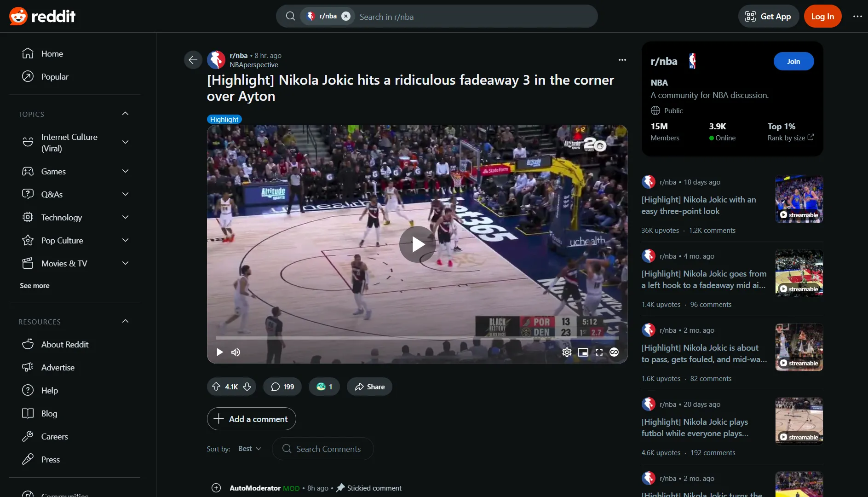The image size is (868, 497).
Task: Click the Join button for r/nba
Action: [793, 61]
